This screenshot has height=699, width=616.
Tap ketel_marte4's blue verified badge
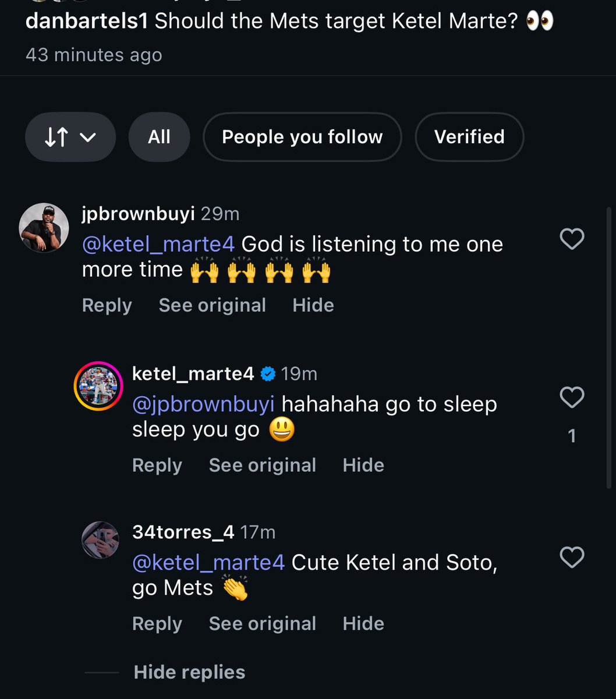[267, 374]
